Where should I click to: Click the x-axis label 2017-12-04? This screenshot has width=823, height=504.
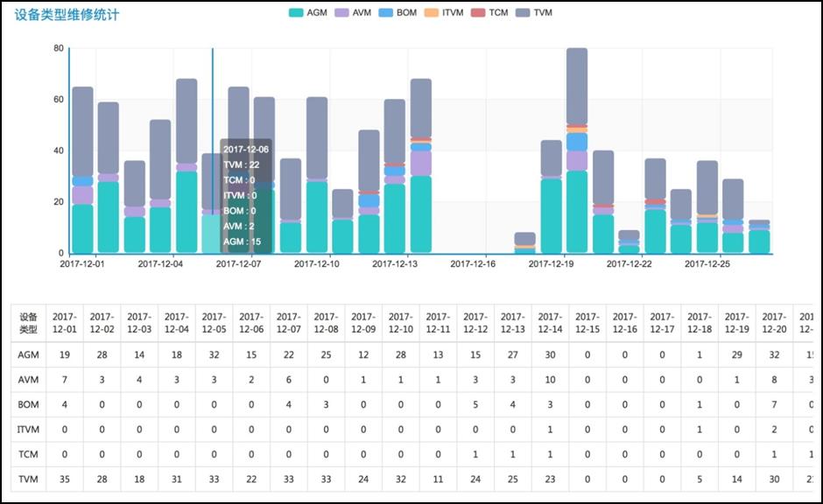pos(160,263)
